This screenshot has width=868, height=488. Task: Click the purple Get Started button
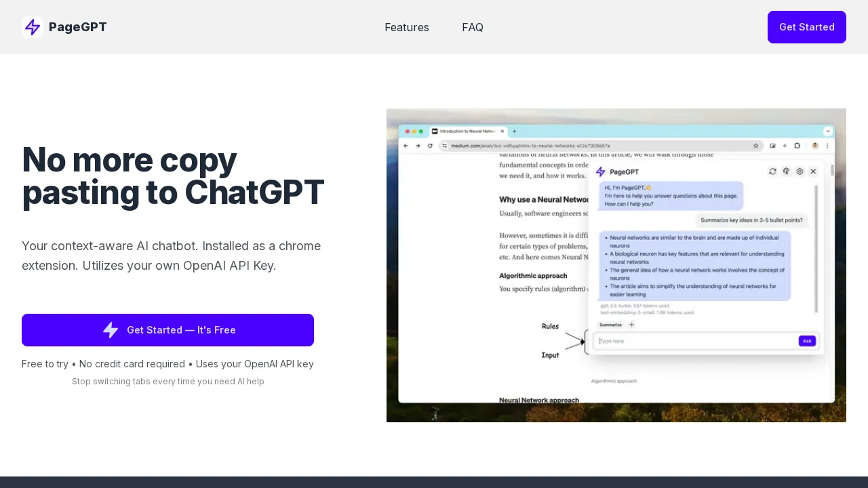[807, 27]
